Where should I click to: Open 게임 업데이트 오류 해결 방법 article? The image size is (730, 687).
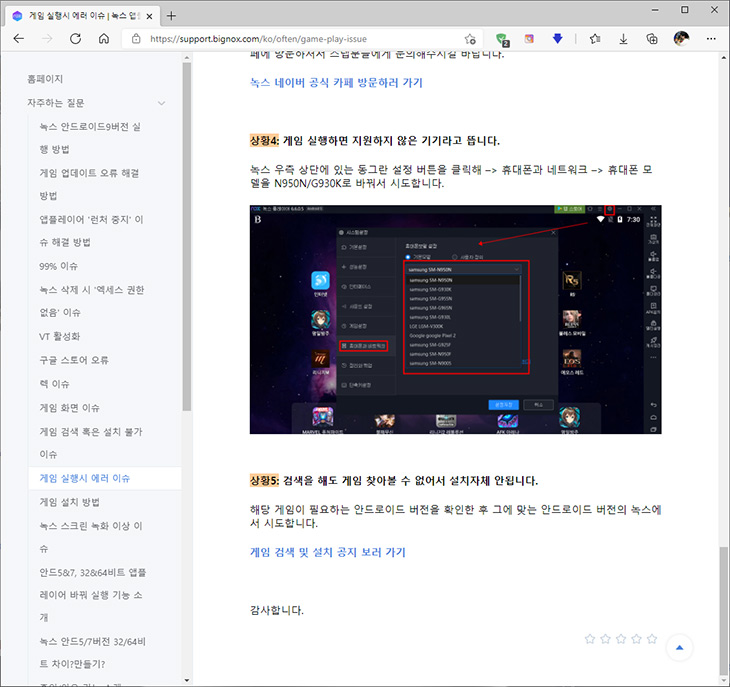[89, 184]
